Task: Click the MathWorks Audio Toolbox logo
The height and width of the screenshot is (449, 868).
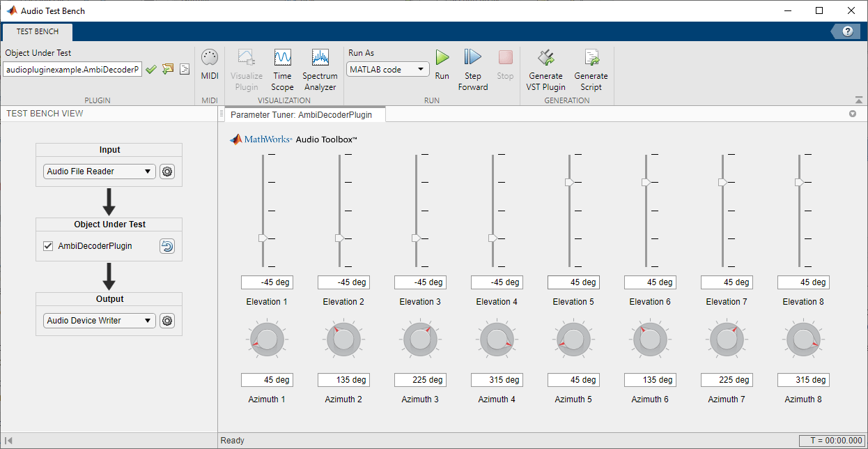Action: [293, 139]
